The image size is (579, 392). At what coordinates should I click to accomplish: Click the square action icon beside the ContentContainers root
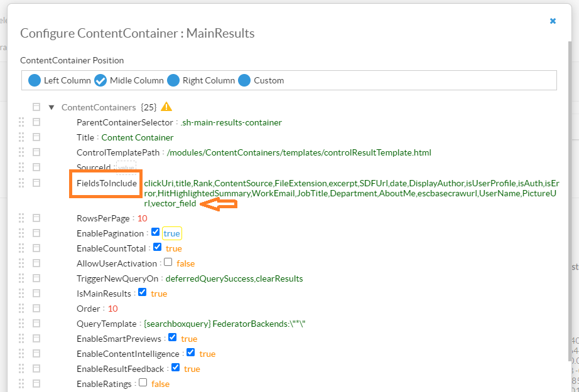click(36, 107)
